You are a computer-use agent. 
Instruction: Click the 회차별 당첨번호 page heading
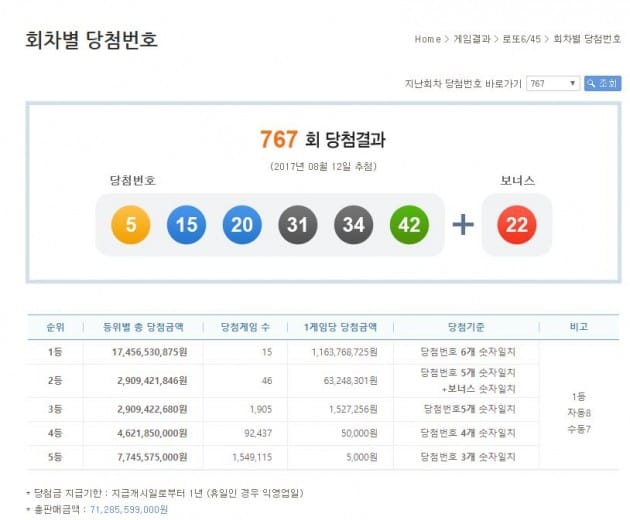click(x=91, y=40)
